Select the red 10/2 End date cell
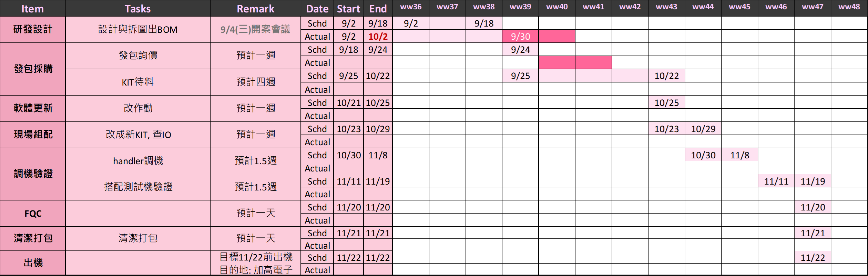This screenshot has height=276, width=868. click(378, 36)
